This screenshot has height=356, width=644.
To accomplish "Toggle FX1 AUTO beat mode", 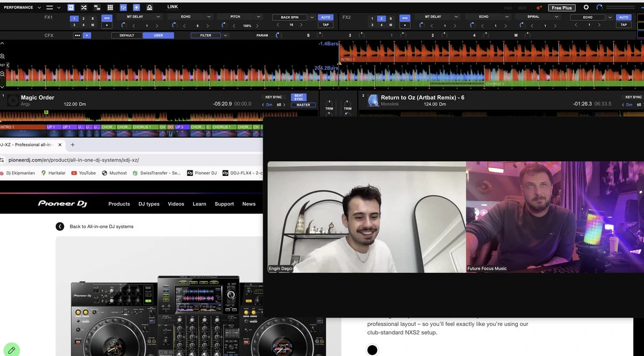I will point(325,17).
